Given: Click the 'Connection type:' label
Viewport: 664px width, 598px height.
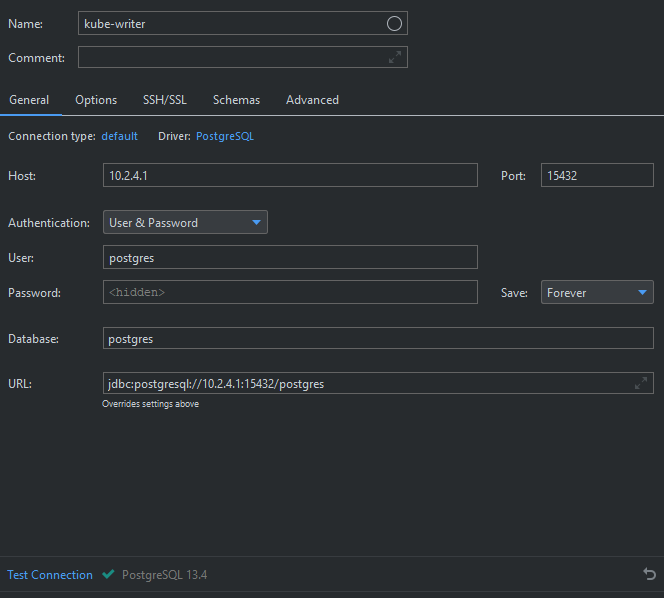Looking at the screenshot, I should pos(52,136).
